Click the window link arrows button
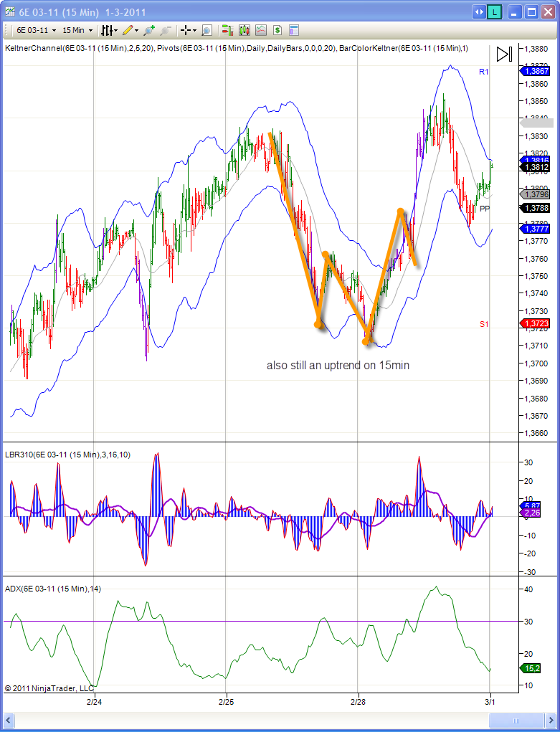The height and width of the screenshot is (732, 560). tap(479, 12)
